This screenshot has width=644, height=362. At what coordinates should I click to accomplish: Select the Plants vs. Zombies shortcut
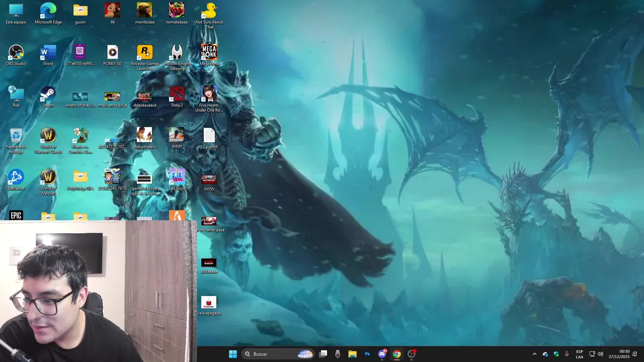click(80, 141)
